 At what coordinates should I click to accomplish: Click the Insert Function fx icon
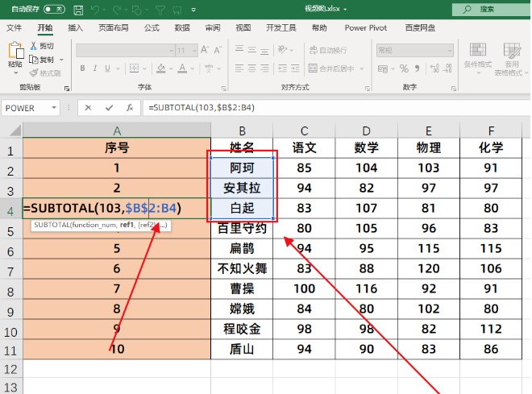(129, 108)
